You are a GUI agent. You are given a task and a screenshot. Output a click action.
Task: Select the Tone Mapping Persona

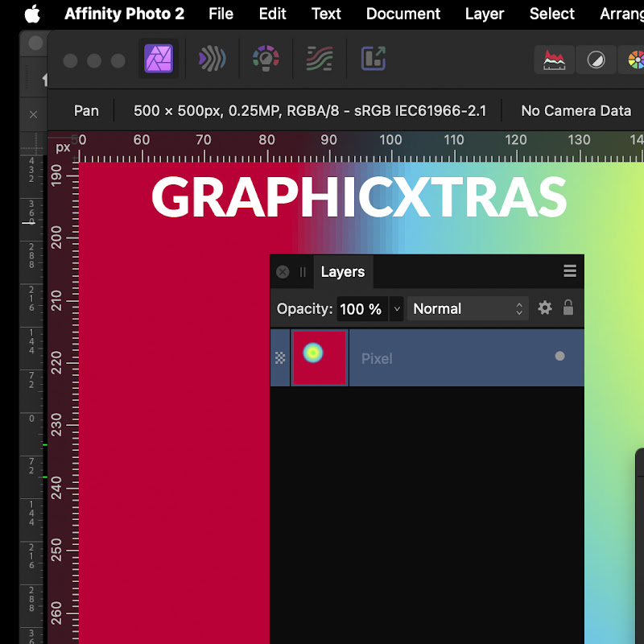[x=320, y=59]
